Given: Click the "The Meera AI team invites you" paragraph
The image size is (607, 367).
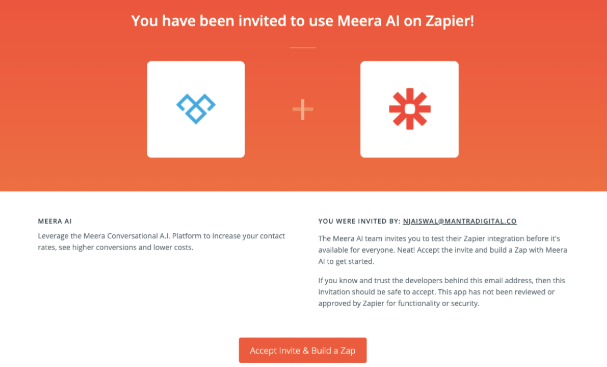Looking at the screenshot, I should pos(443,250).
